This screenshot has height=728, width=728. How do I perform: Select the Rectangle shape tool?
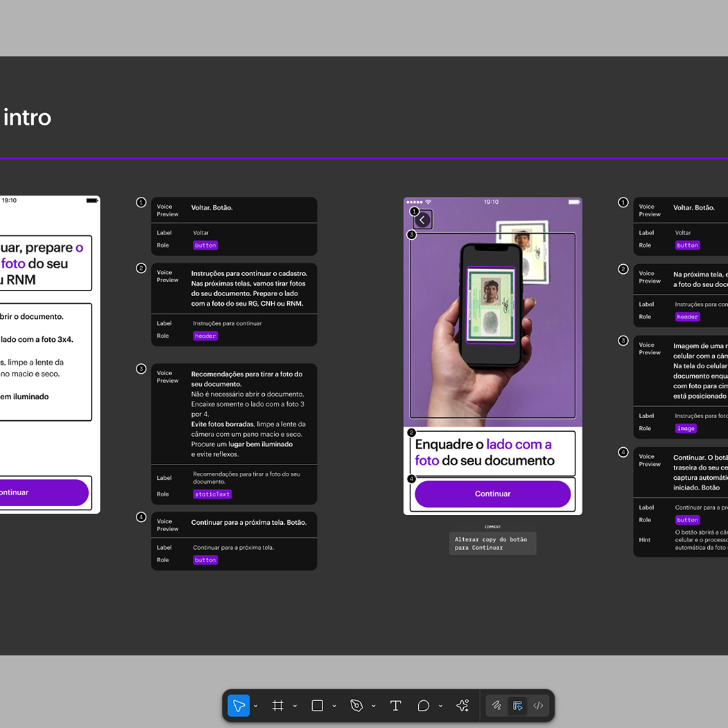[317, 705]
